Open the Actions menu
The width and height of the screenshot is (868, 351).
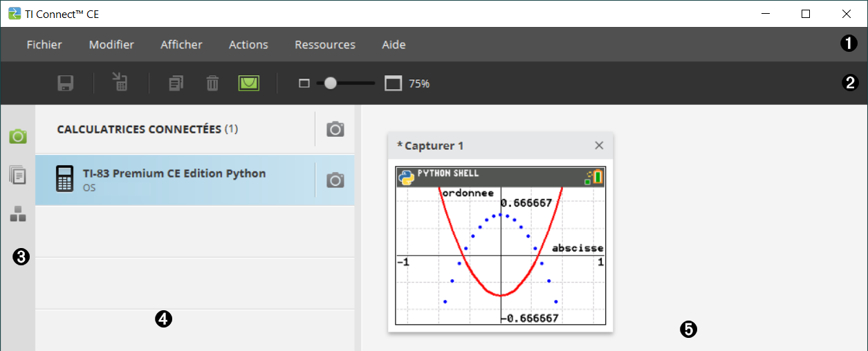click(248, 45)
